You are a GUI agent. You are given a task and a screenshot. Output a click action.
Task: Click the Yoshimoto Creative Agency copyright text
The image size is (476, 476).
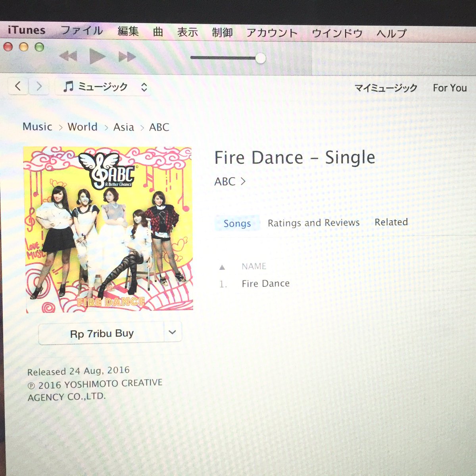pos(95,390)
